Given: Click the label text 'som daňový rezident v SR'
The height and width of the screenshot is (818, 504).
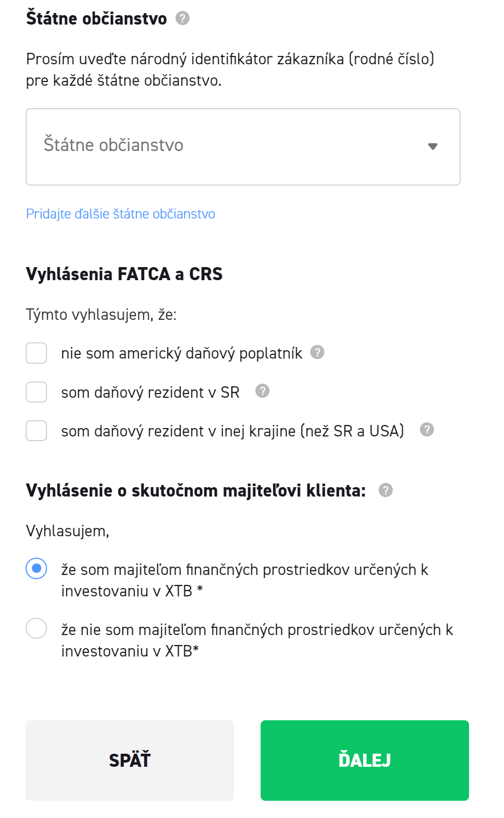Looking at the screenshot, I should 150,392.
